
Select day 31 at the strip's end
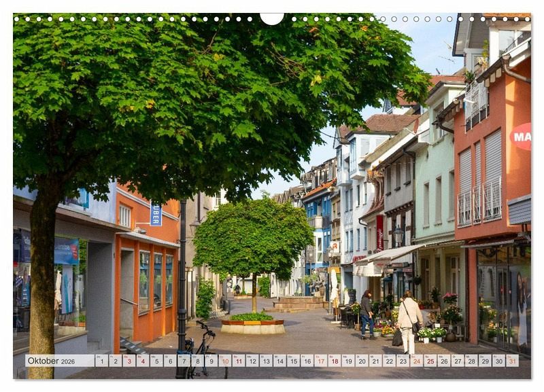pos(512,361)
